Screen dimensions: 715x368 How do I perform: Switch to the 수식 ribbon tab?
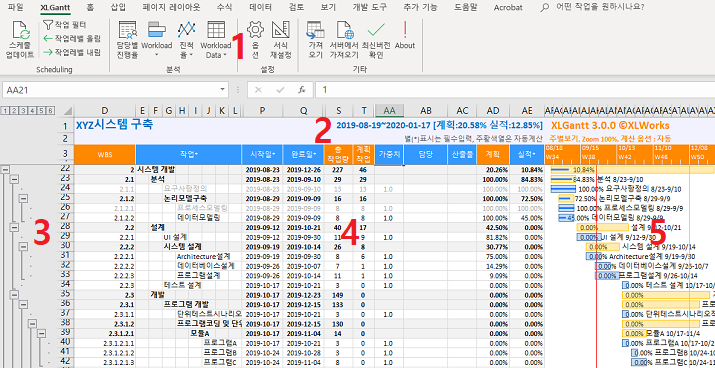(224, 7)
